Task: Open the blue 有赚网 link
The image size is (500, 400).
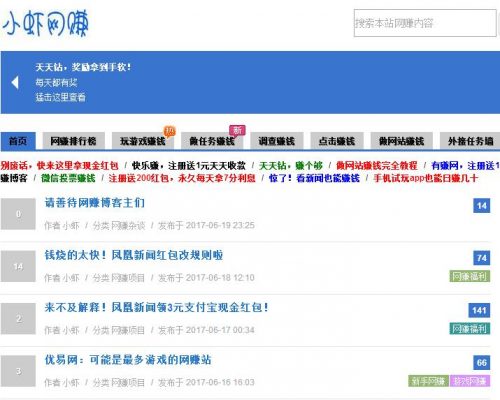Action: click(465, 165)
